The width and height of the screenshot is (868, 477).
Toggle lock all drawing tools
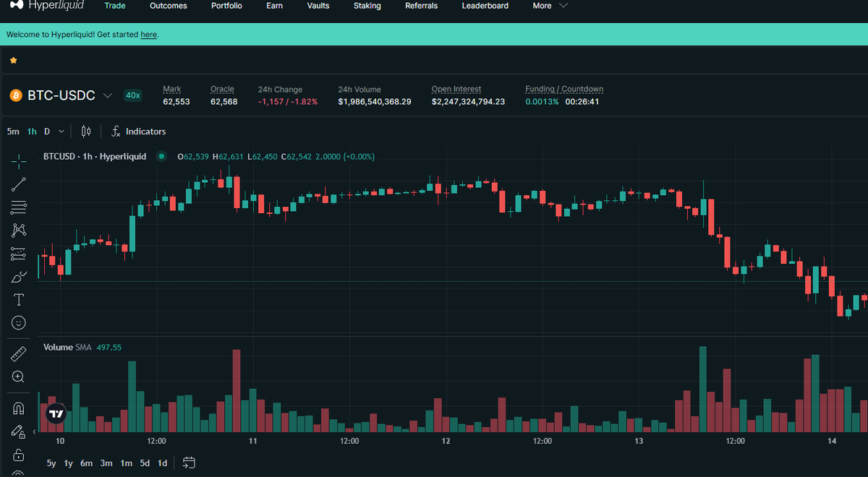19,455
